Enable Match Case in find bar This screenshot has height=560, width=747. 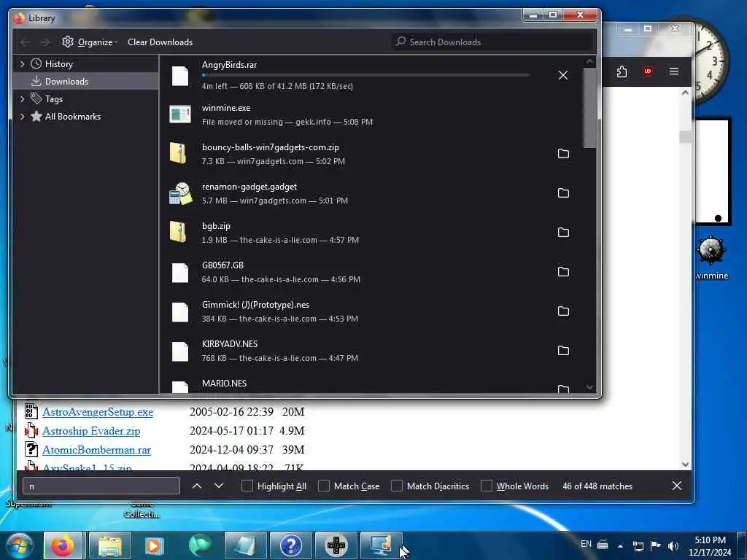tap(323, 486)
